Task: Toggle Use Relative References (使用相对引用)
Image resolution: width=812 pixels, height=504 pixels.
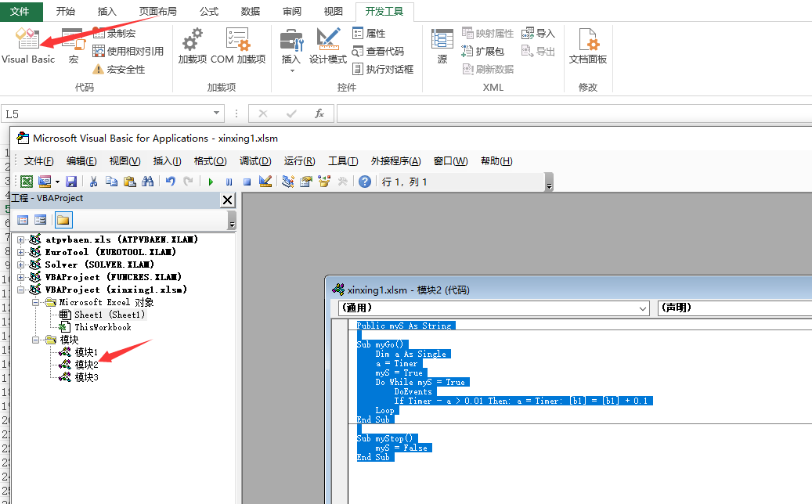Action: pos(128,51)
